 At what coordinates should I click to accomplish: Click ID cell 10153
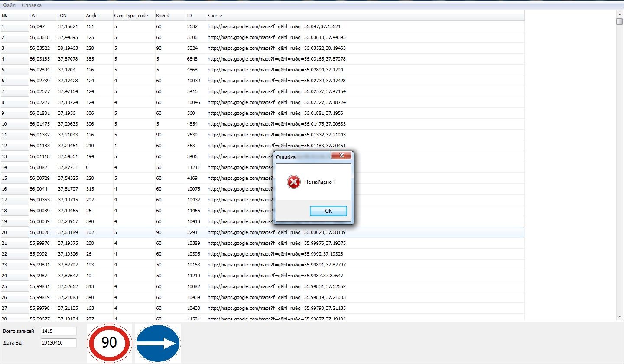tap(196, 265)
